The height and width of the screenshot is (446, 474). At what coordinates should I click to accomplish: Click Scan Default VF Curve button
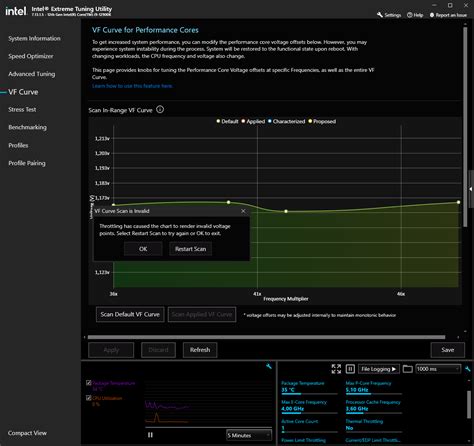coord(130,314)
